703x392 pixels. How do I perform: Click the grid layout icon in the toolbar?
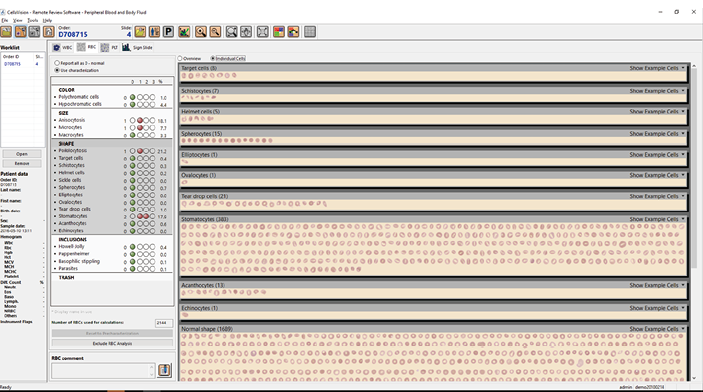click(x=310, y=31)
